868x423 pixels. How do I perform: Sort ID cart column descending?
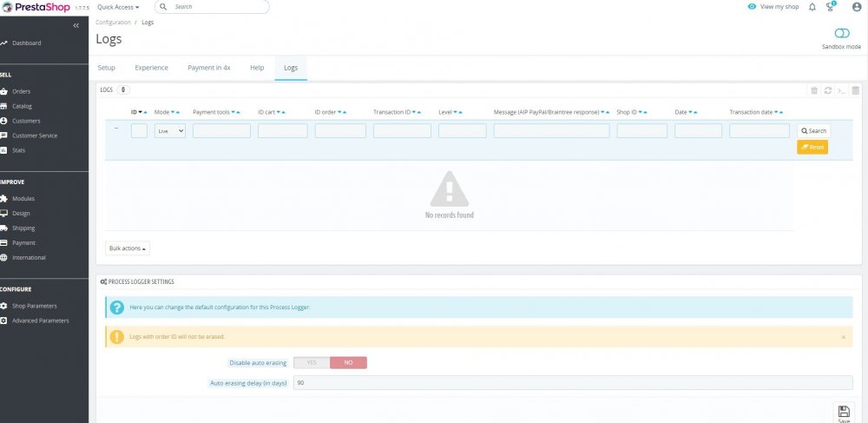click(278, 112)
